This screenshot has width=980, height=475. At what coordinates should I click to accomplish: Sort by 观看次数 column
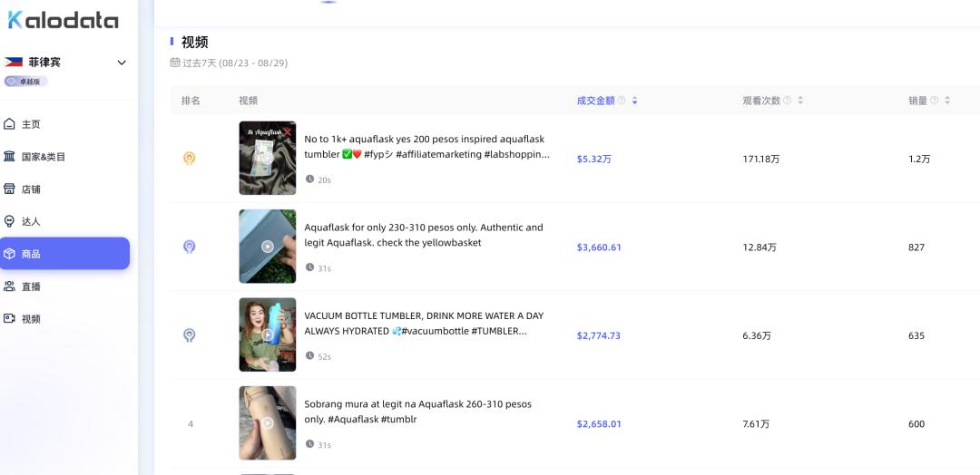pyautogui.click(x=761, y=101)
